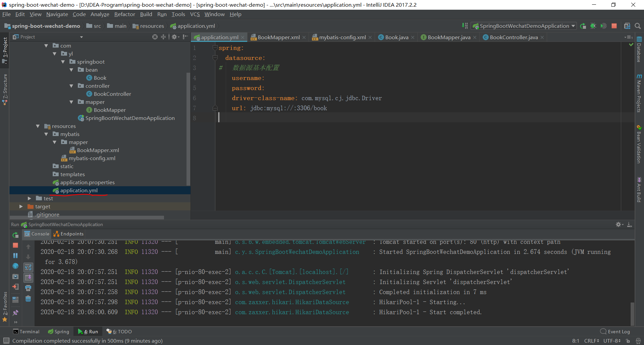Click the Dump Threads camera icon
This screenshot has width=644, height=345.
click(15, 277)
